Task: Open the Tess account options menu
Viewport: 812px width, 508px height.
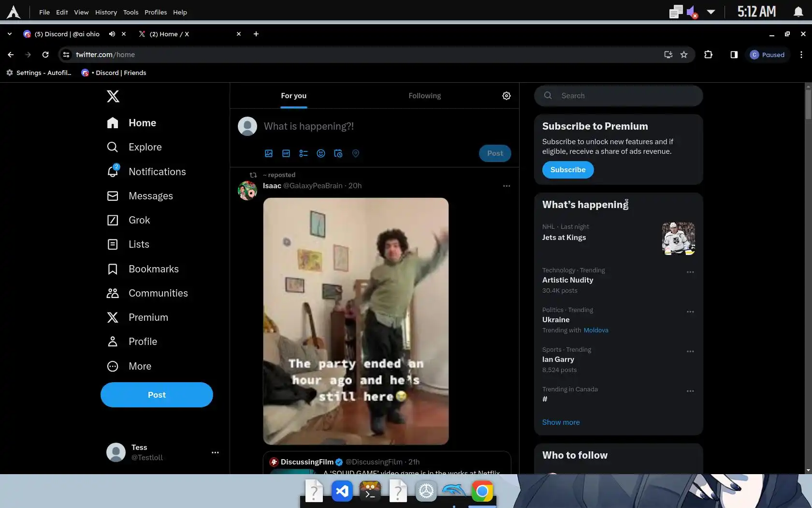Action: coord(215,452)
